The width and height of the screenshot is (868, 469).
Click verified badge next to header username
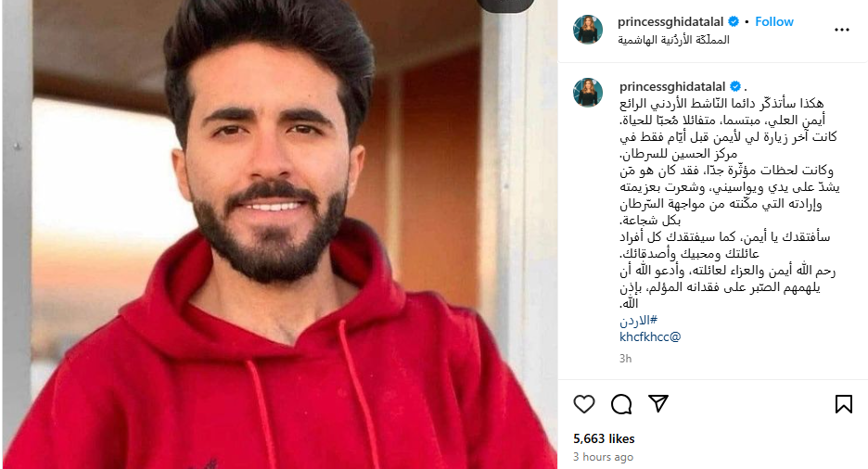[734, 21]
